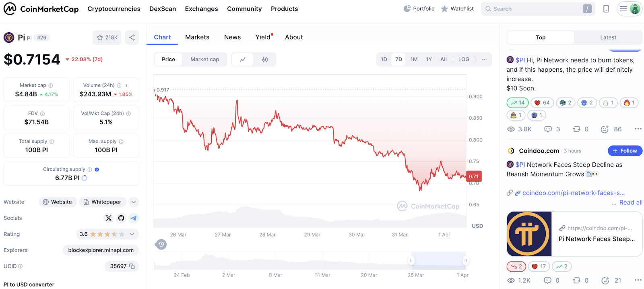Select Market cap chart mode
The width and height of the screenshot is (644, 289).
pyautogui.click(x=204, y=59)
